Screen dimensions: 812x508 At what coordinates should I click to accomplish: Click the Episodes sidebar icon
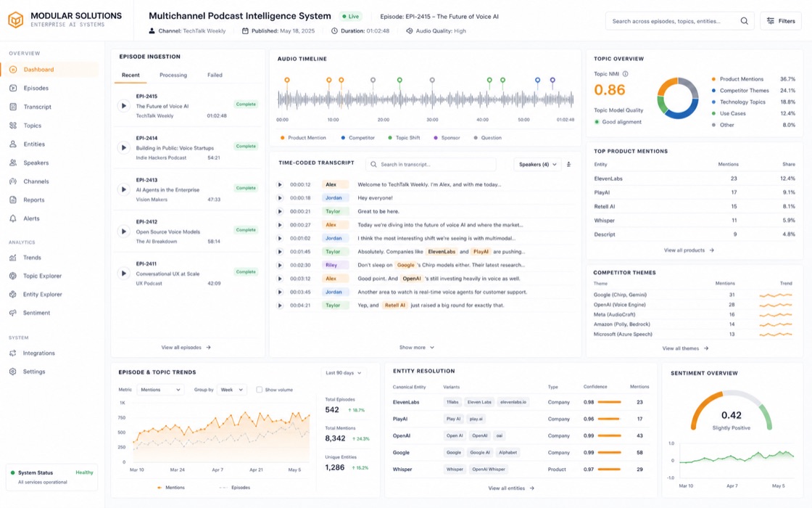pyautogui.click(x=13, y=88)
